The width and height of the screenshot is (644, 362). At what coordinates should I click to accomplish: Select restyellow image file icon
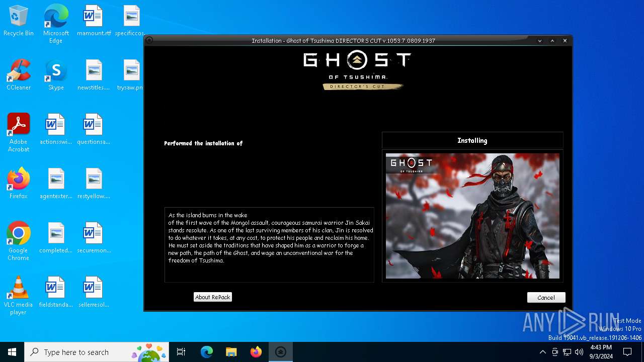coord(94,184)
